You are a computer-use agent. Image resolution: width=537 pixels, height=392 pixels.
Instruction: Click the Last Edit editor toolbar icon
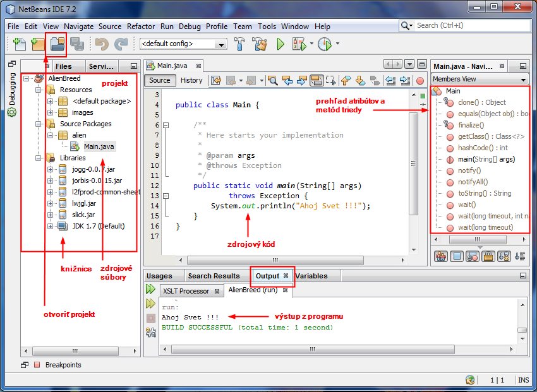click(x=216, y=81)
